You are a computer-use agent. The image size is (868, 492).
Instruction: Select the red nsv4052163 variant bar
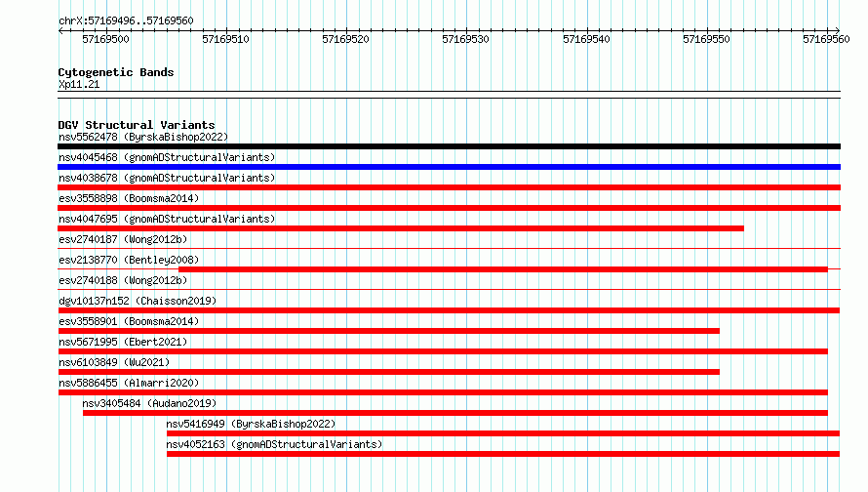503,454
